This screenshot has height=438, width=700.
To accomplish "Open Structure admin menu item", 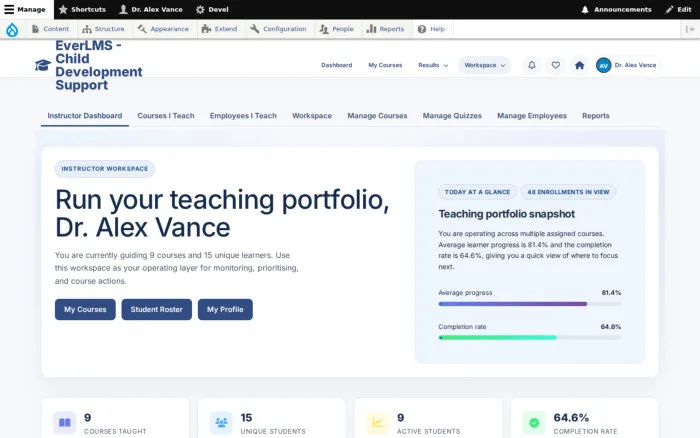I will (103, 29).
